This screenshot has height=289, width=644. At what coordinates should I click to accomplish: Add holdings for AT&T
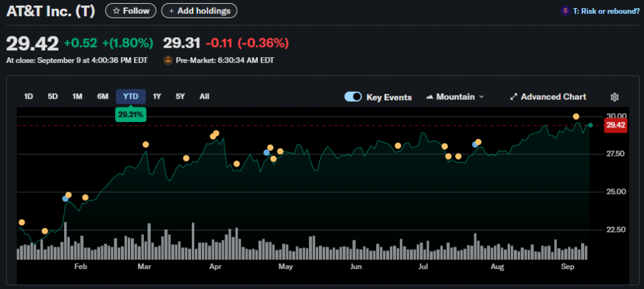[x=199, y=11]
